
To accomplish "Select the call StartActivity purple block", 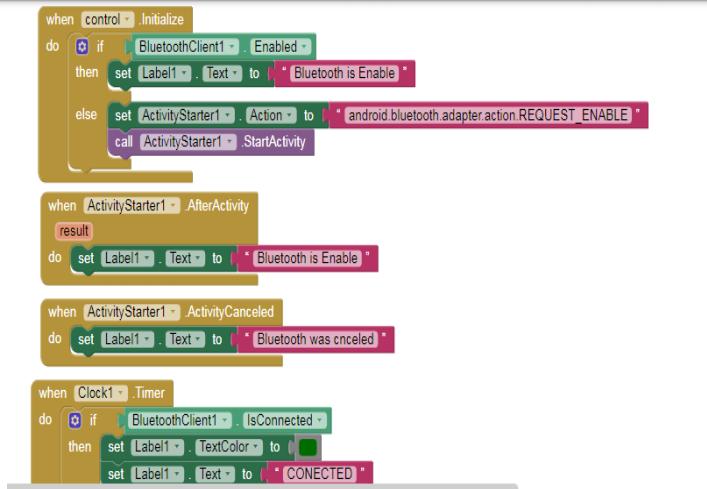I will (122, 142).
